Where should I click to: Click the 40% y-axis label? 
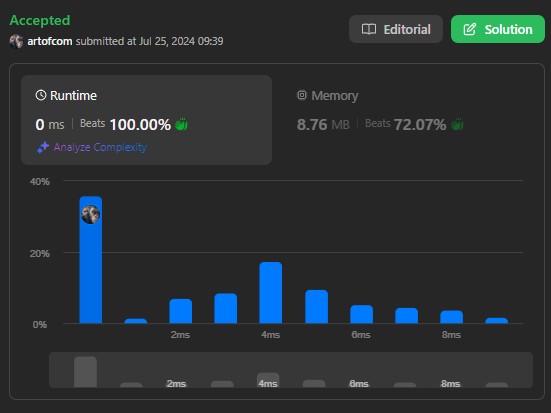tap(40, 182)
